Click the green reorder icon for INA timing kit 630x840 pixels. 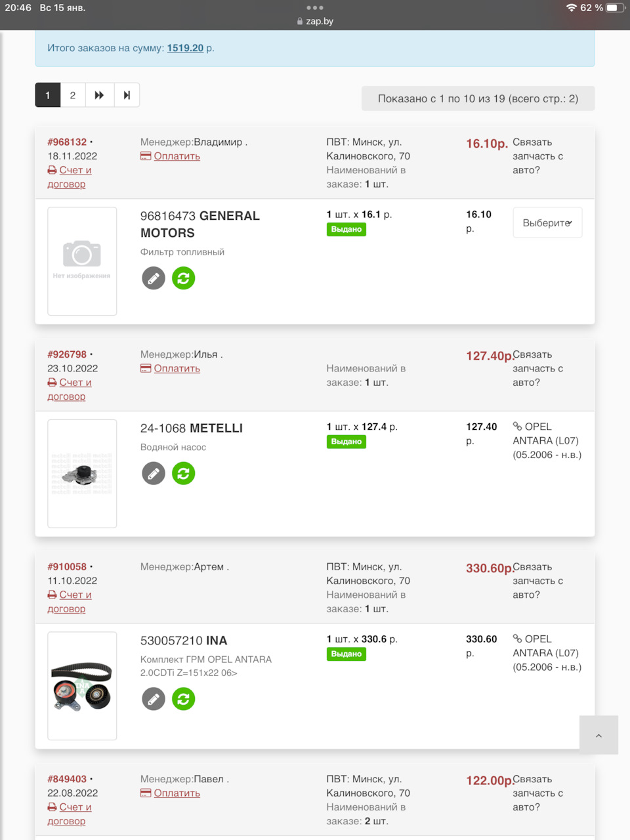[184, 699]
